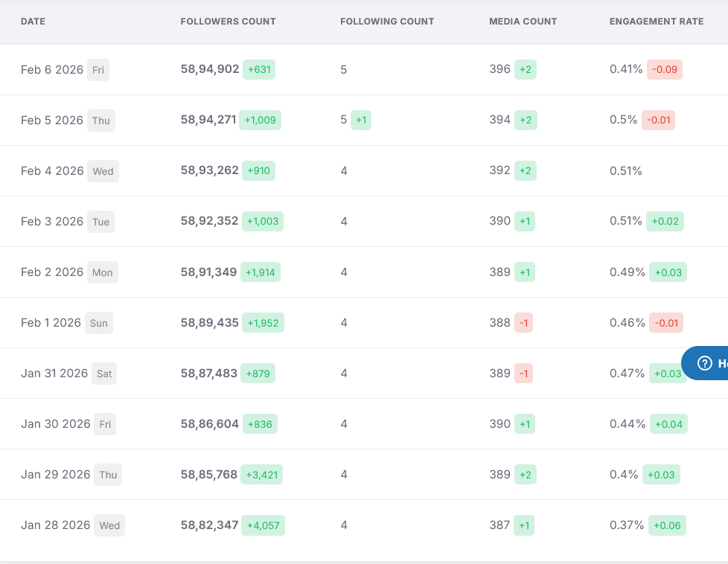The image size is (728, 564).
Task: Select the FOLLOWERS COUNT column header
Action: click(x=228, y=22)
